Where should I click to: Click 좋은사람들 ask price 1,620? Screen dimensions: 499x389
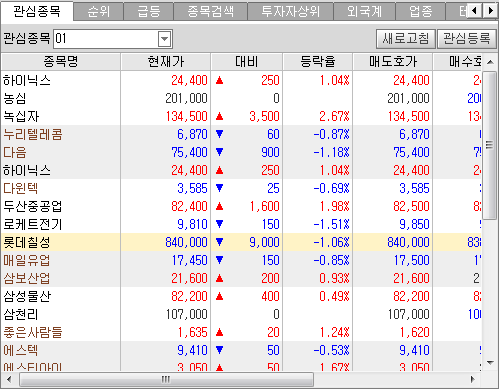point(415,332)
